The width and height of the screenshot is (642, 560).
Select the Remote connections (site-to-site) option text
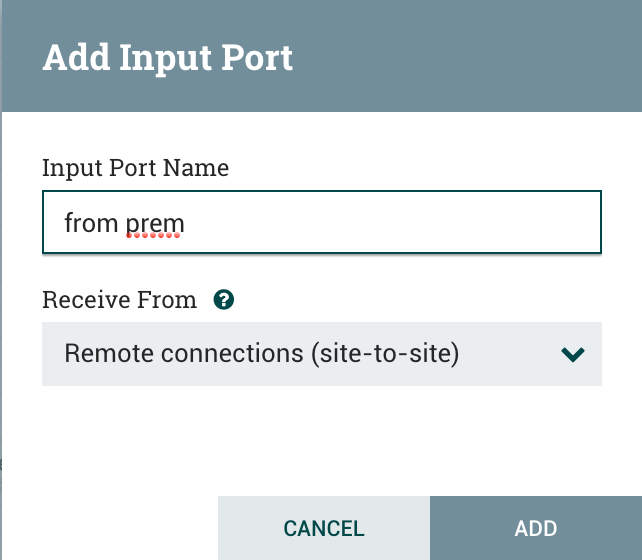(261, 354)
